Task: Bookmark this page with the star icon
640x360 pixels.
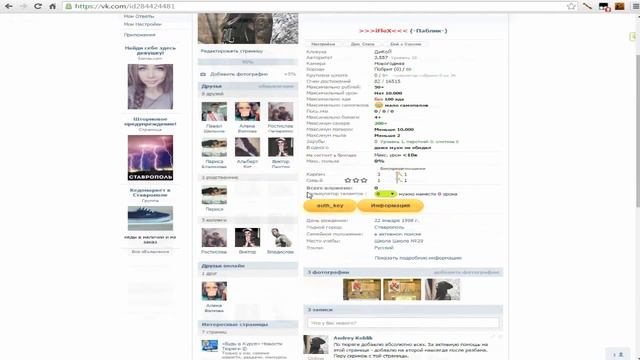Action: point(571,6)
